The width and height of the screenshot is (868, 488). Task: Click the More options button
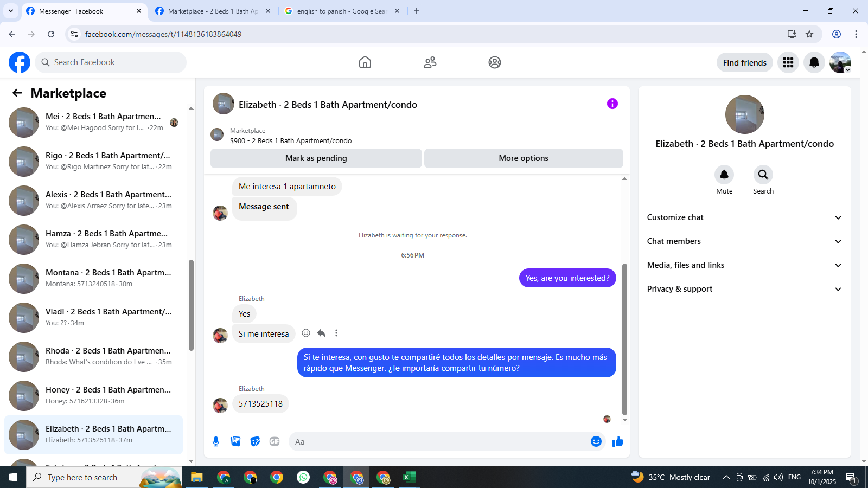(x=524, y=158)
